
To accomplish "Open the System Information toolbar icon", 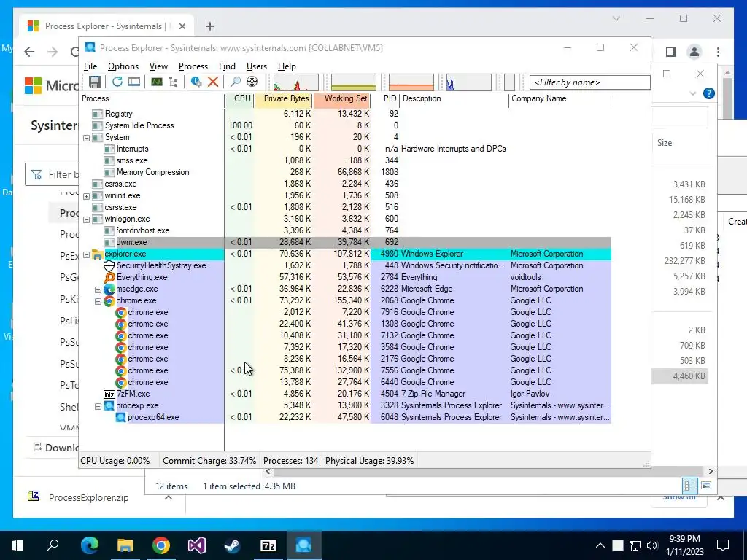I will [156, 82].
